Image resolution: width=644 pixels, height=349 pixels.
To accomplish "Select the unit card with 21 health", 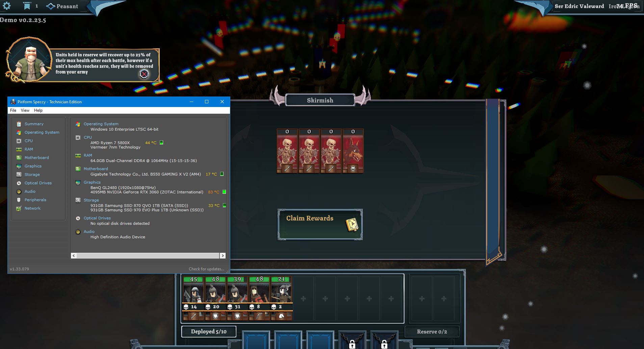I will point(281,298).
